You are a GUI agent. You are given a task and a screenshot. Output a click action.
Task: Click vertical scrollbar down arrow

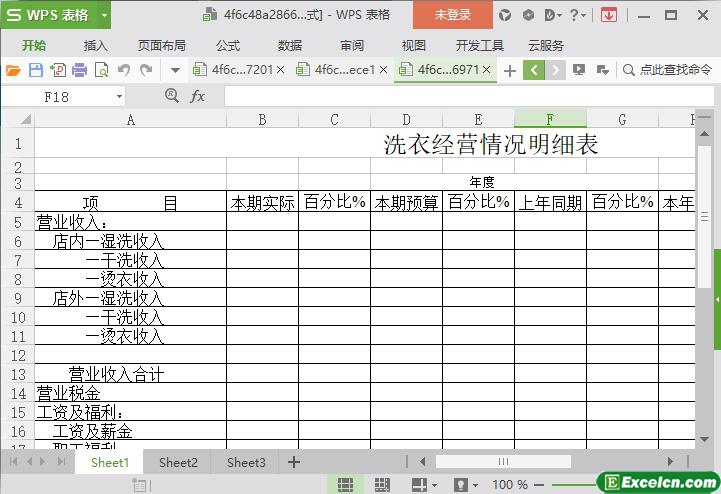coord(704,439)
